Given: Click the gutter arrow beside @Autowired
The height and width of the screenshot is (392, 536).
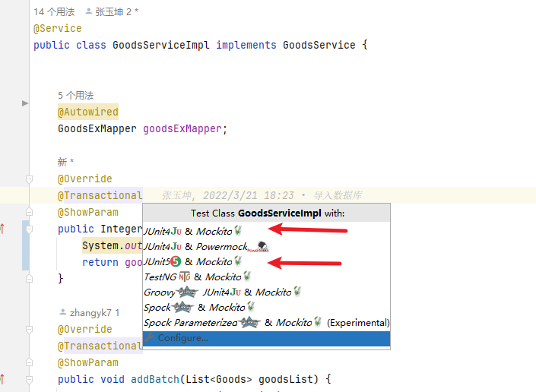Looking at the screenshot, I should pos(25,103).
